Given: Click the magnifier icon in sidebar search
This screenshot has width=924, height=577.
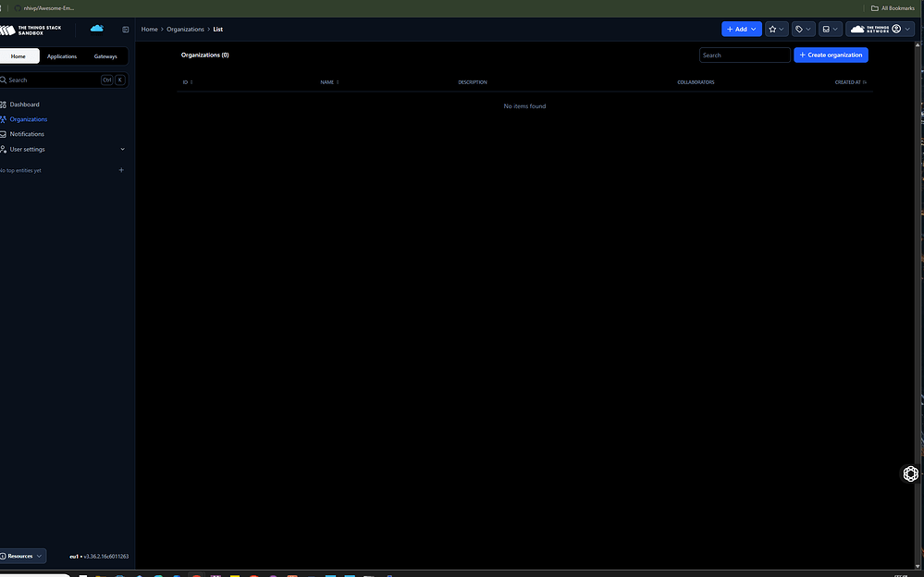Looking at the screenshot, I should click(x=4, y=80).
